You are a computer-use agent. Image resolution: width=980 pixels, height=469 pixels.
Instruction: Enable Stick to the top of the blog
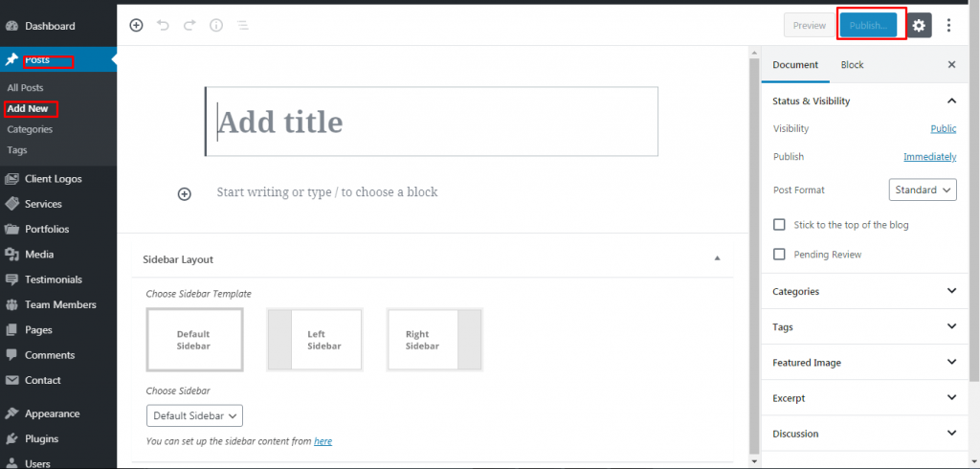(x=779, y=225)
